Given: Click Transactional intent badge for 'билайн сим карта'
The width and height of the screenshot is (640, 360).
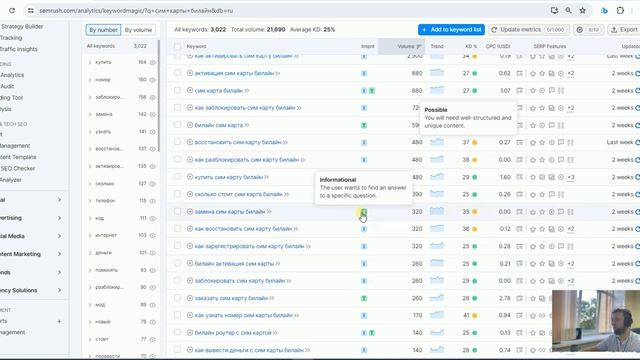Looking at the screenshot, I should [x=364, y=125].
